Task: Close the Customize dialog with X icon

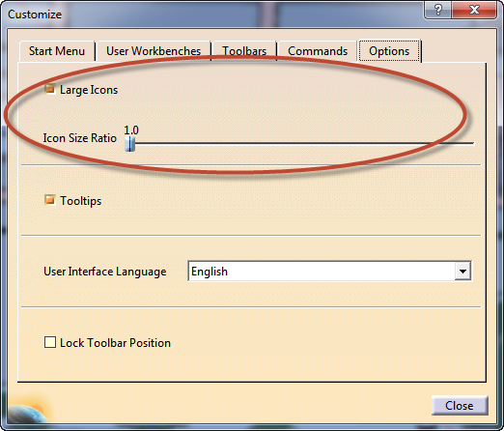Action: (474, 11)
